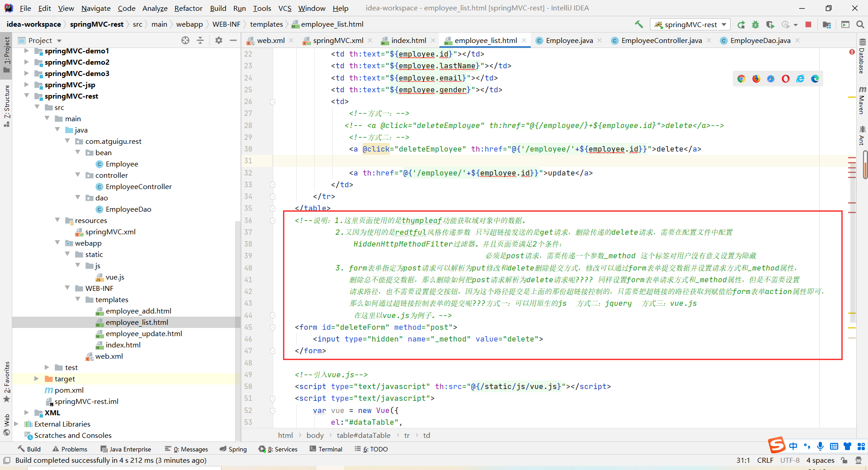868x470 pixels.
Task: Click the editor error indicator icon
Action: (852, 52)
